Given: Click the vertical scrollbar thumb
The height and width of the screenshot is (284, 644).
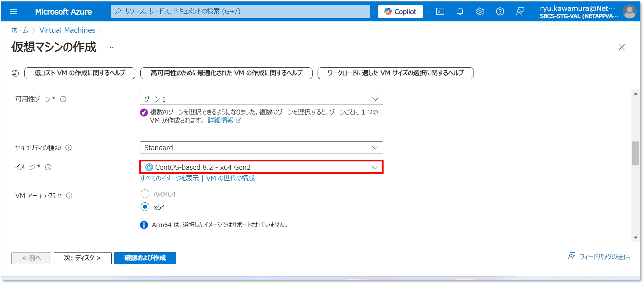Looking at the screenshot, I should click(635, 153).
